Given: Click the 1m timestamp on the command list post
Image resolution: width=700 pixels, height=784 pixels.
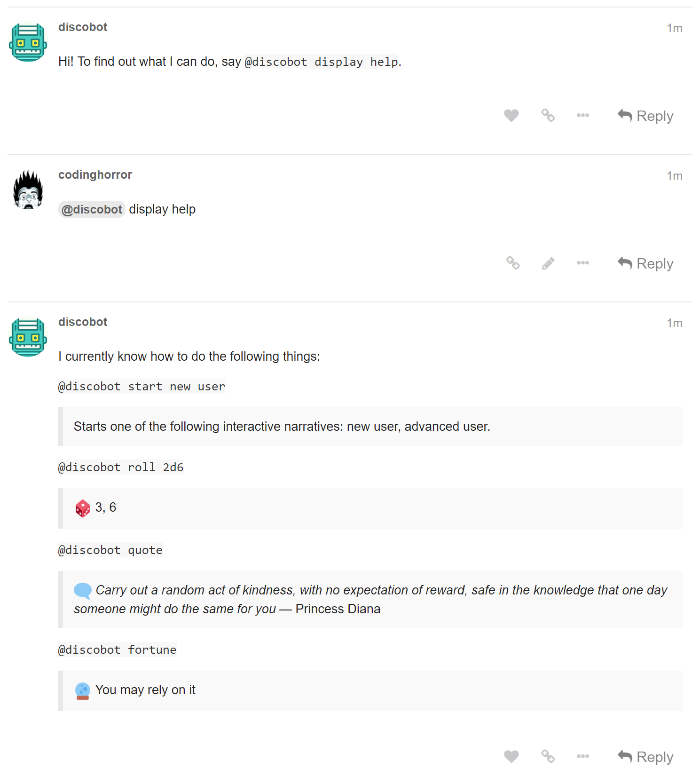Looking at the screenshot, I should coord(675,323).
